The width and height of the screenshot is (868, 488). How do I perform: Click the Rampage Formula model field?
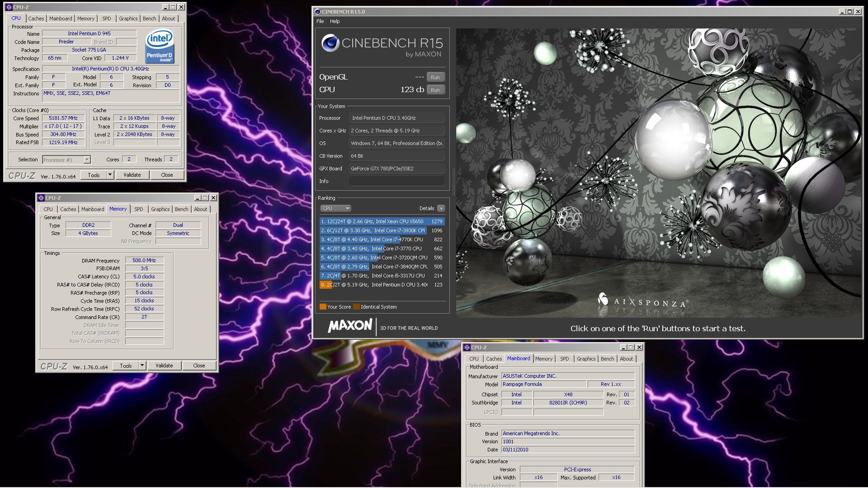tap(544, 385)
